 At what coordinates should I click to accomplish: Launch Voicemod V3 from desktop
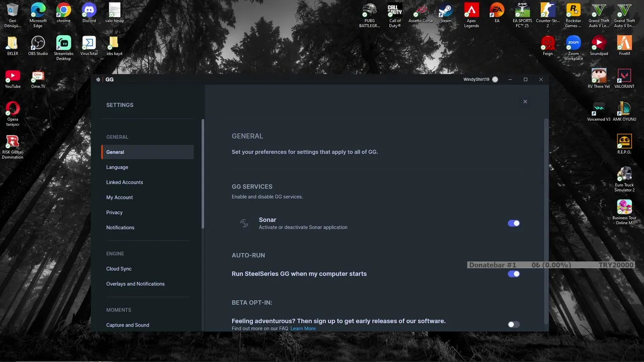pos(599,109)
